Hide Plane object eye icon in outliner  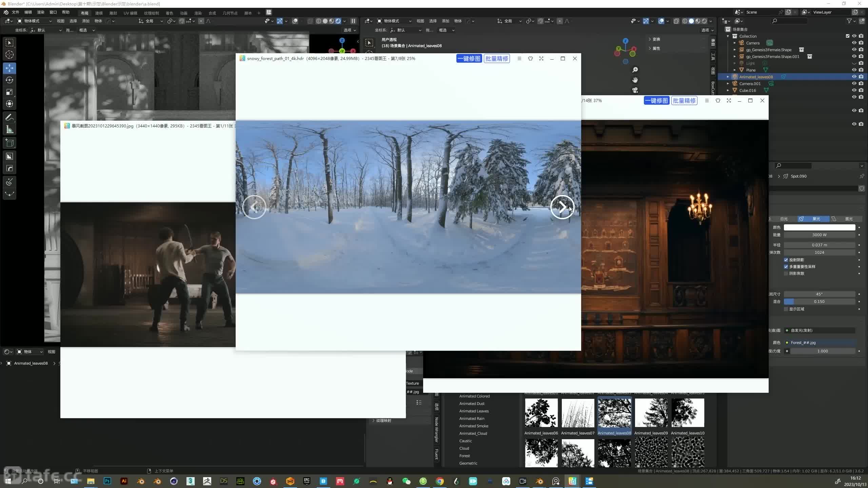(854, 70)
